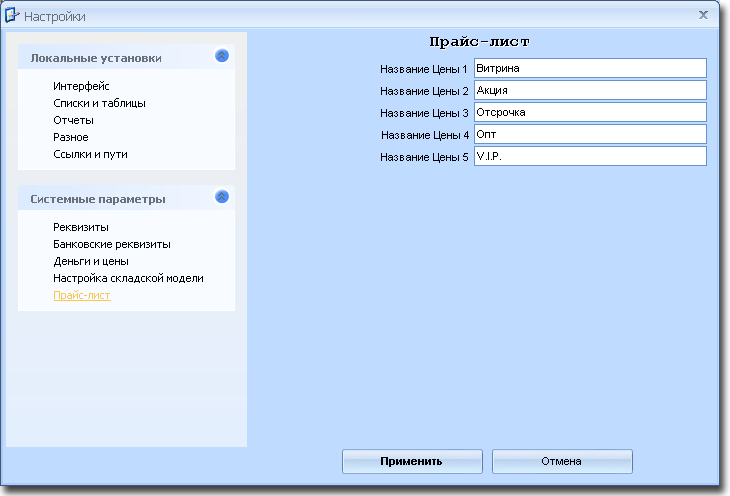Click the Прайс-лист page heading
The height and width of the screenshot is (496, 730).
pyautogui.click(x=480, y=42)
